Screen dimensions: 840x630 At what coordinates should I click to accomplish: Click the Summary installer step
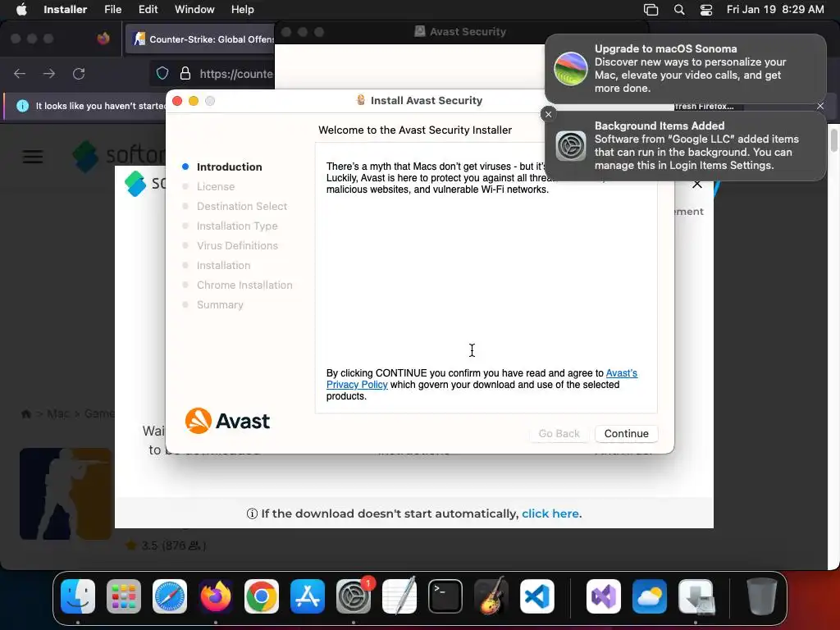pyautogui.click(x=220, y=305)
